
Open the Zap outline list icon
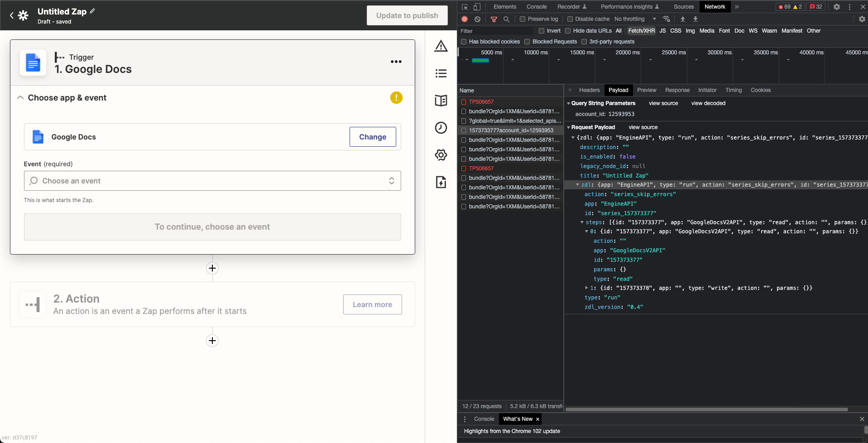pos(441,73)
